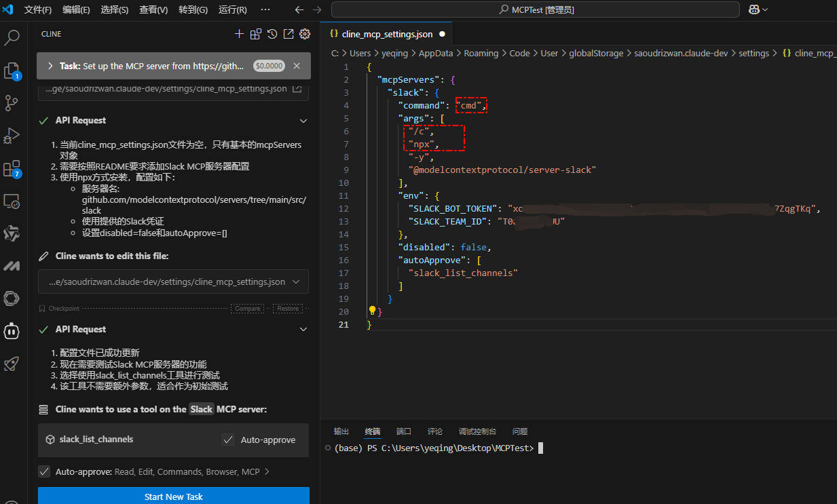Image resolution: width=837 pixels, height=504 pixels.
Task: Open the 选择(S) menu
Action: pos(115,10)
